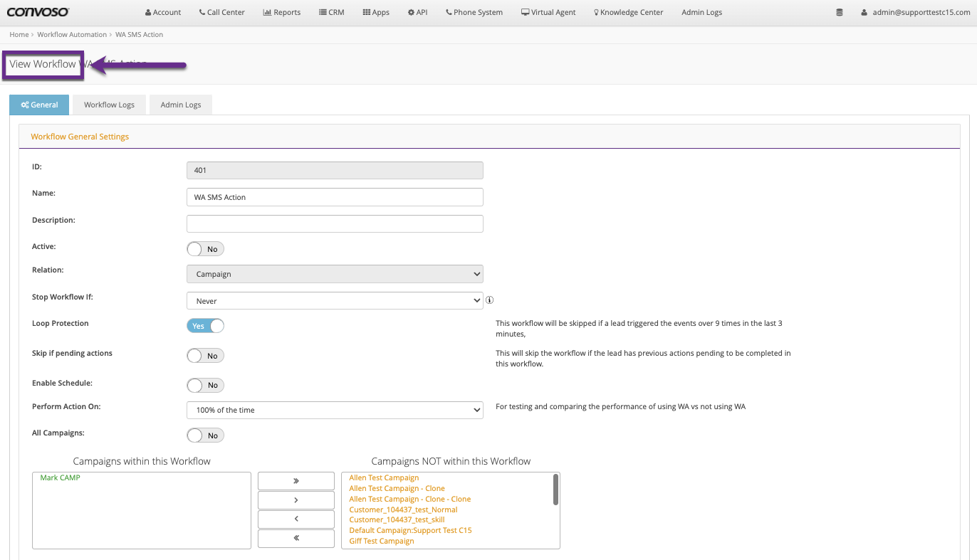Screen dimensions: 977x560
Task: Toggle the Active switch
Action: coord(205,249)
